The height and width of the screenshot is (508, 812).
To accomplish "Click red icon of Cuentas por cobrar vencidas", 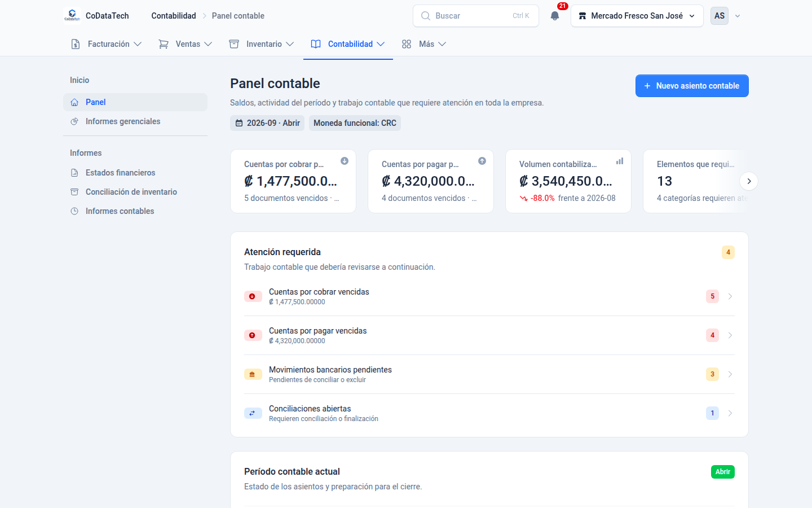I will coord(253,296).
